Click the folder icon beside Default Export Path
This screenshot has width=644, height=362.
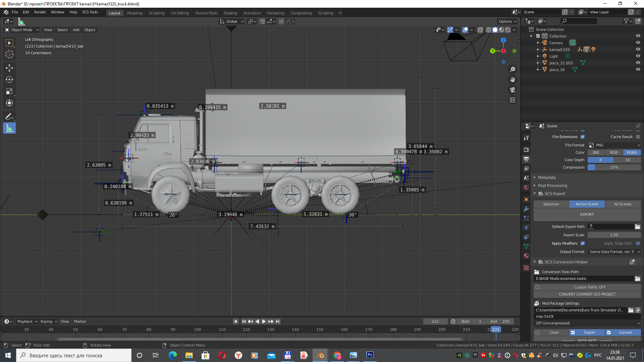637,227
